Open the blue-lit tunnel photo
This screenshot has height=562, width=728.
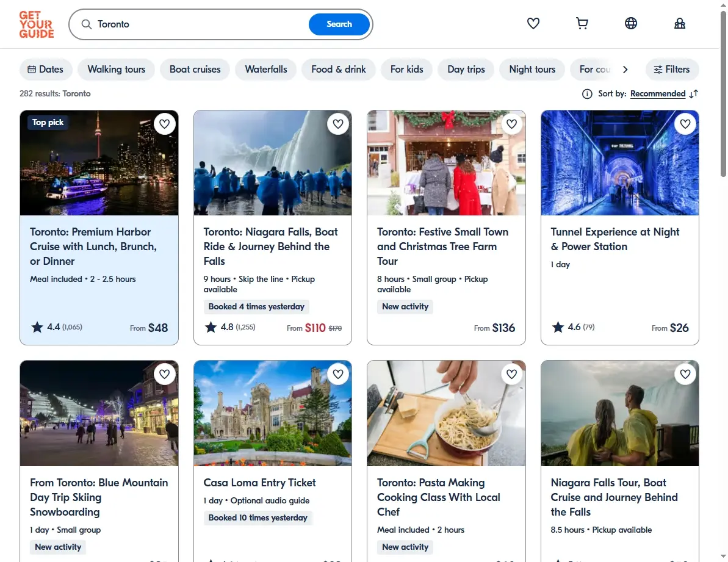click(620, 163)
